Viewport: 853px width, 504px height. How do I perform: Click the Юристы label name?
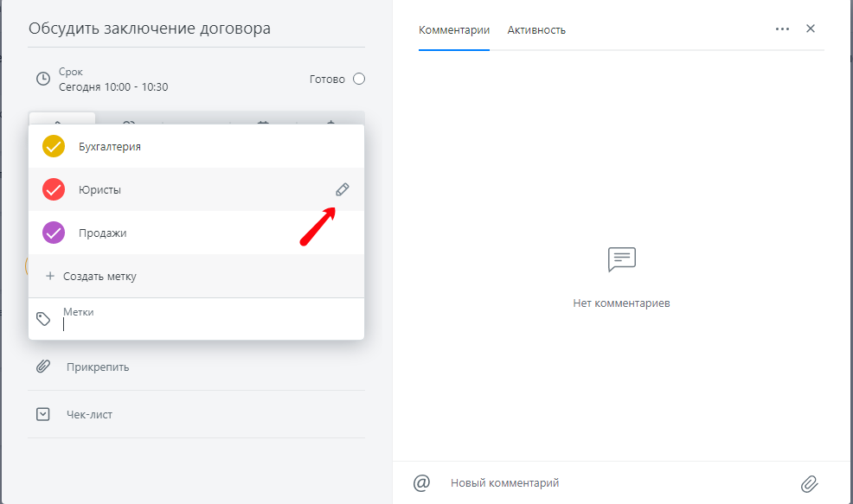coord(99,189)
